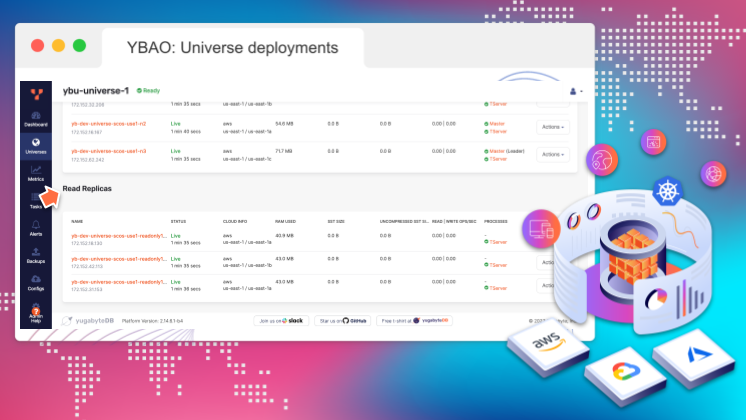
Task: Click the STATUS column header in replicas
Action: click(x=178, y=222)
